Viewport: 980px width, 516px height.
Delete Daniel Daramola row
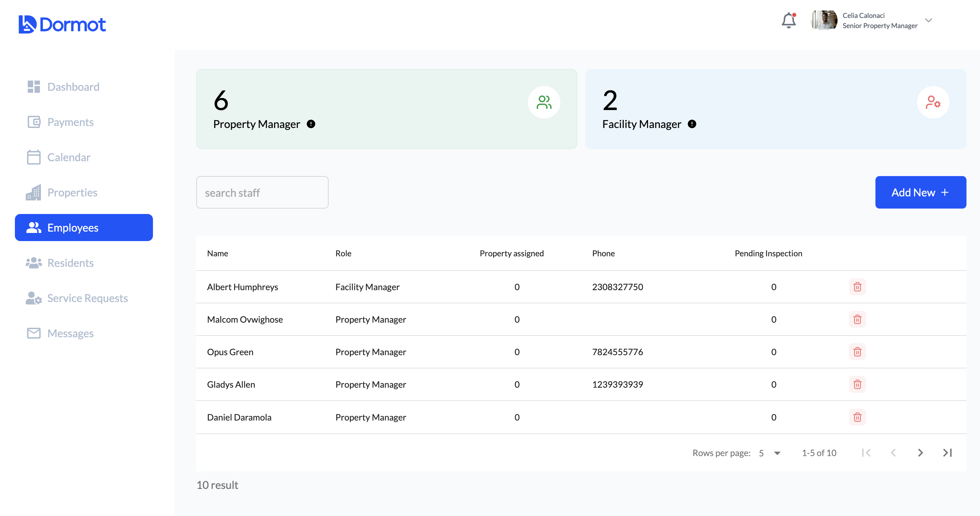coord(857,417)
